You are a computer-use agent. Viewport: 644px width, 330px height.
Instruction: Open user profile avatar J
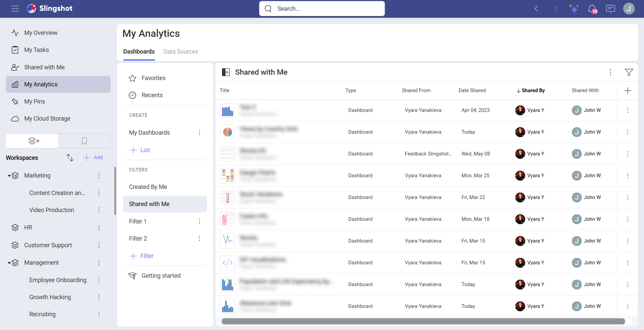pyautogui.click(x=629, y=9)
